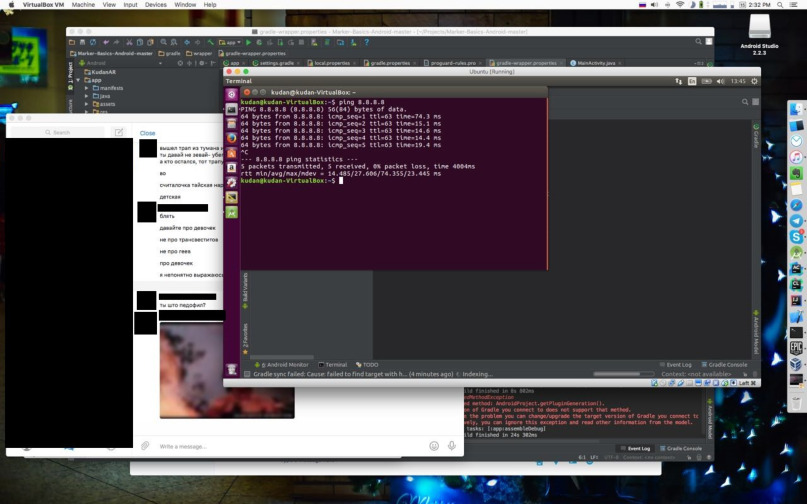The image size is (807, 504).
Task: Click the Ubuntu dash home launcher icon
Action: click(231, 94)
